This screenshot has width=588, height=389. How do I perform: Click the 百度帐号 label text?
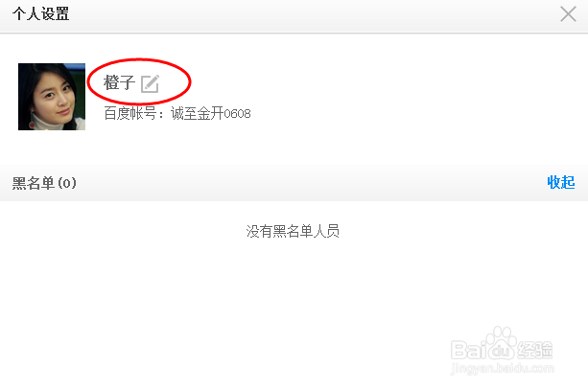coord(129,113)
